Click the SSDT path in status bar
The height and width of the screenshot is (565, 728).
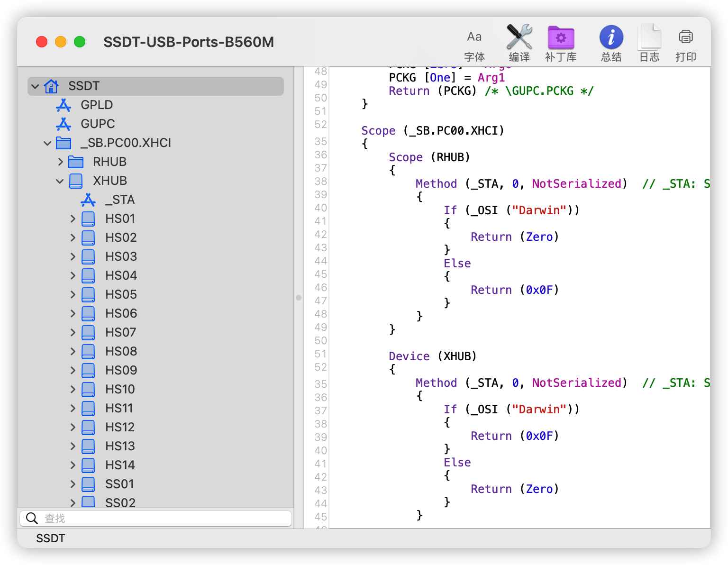51,538
